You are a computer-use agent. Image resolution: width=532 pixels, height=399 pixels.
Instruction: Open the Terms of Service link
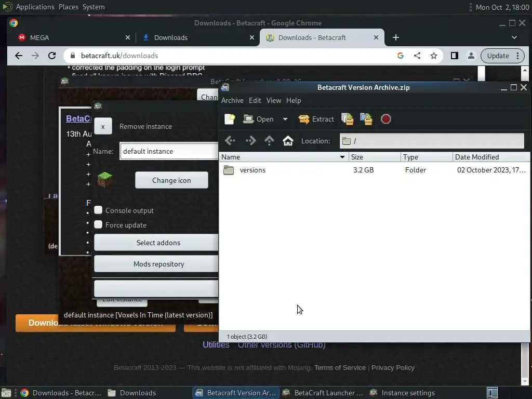coord(340,367)
